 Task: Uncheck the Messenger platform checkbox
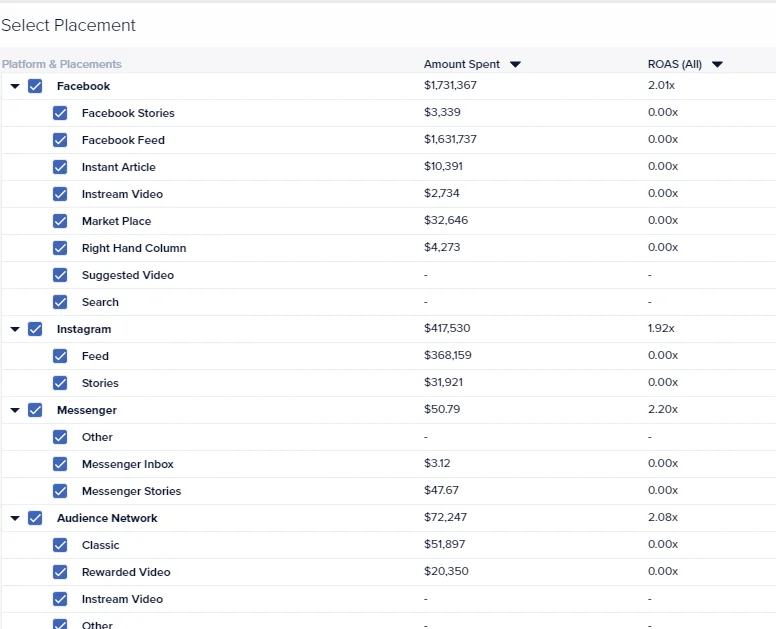35,410
